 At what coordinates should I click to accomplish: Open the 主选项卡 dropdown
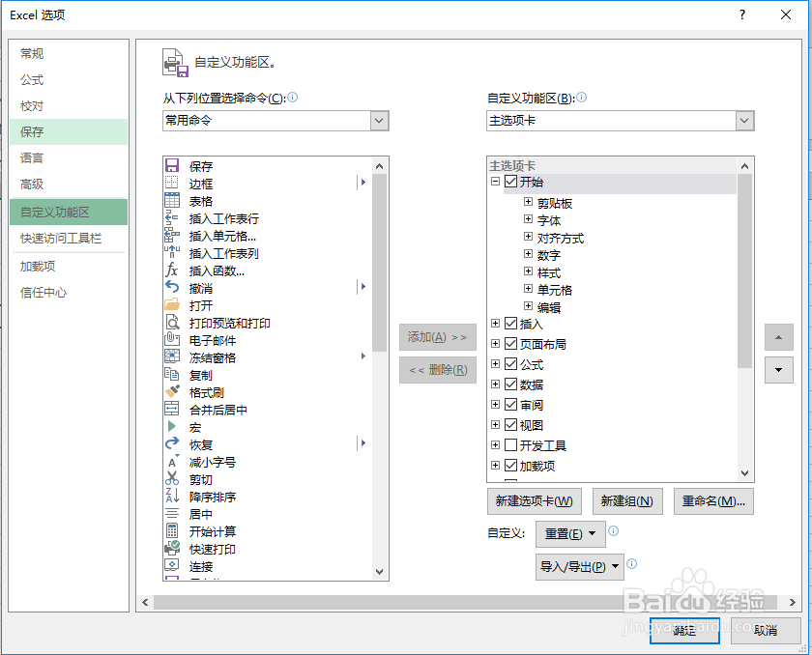click(x=744, y=121)
